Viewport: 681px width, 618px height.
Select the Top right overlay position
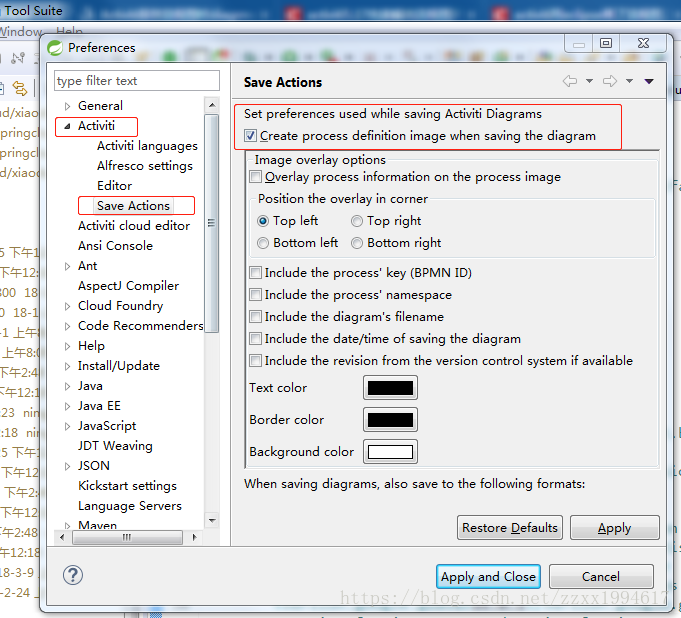pos(357,221)
